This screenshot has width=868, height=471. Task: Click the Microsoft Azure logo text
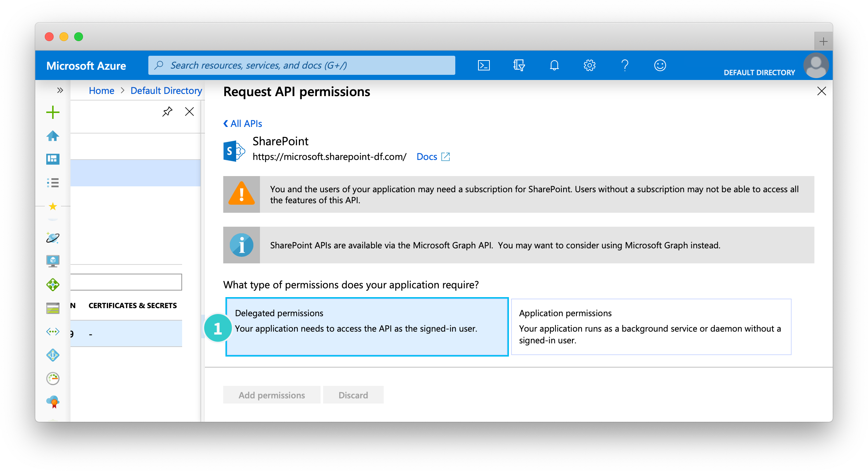(86, 66)
